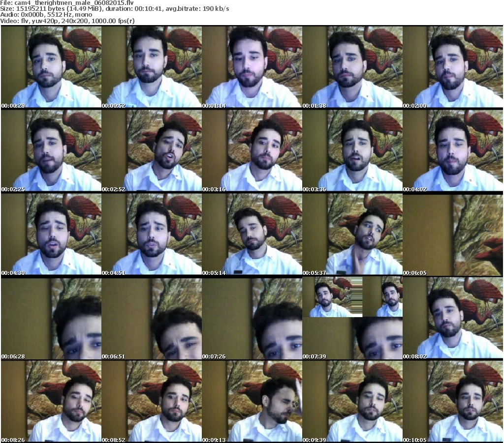Image resolution: width=504 pixels, height=443 pixels.
Task: Click the thumbnail stamped 00:04:02
Action: (453, 150)
